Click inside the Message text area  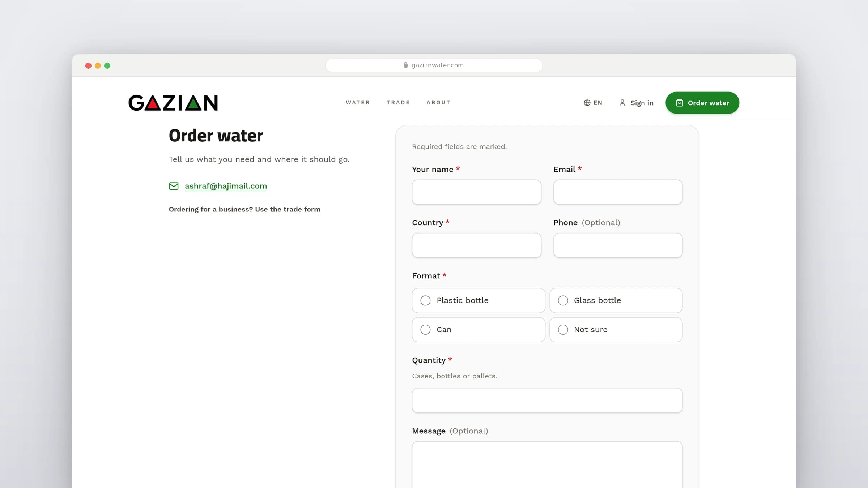tap(547, 465)
